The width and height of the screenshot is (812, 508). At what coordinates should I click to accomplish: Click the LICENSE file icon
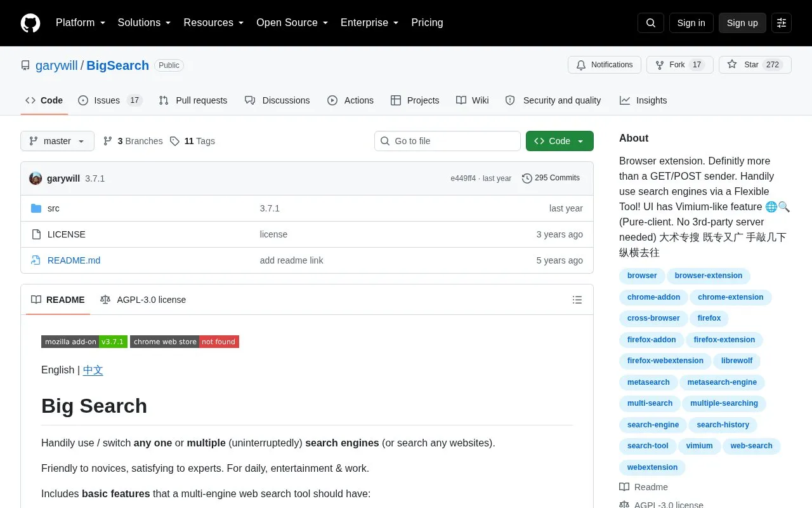point(36,234)
